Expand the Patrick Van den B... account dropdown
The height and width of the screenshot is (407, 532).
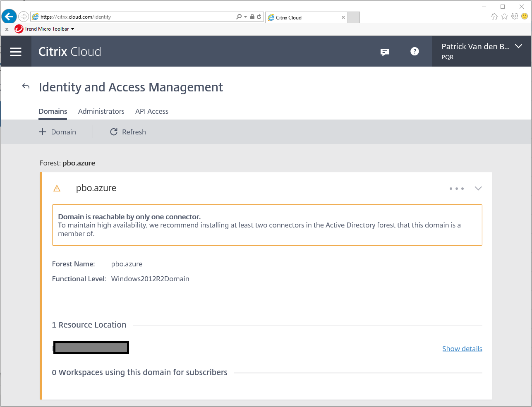pos(482,51)
